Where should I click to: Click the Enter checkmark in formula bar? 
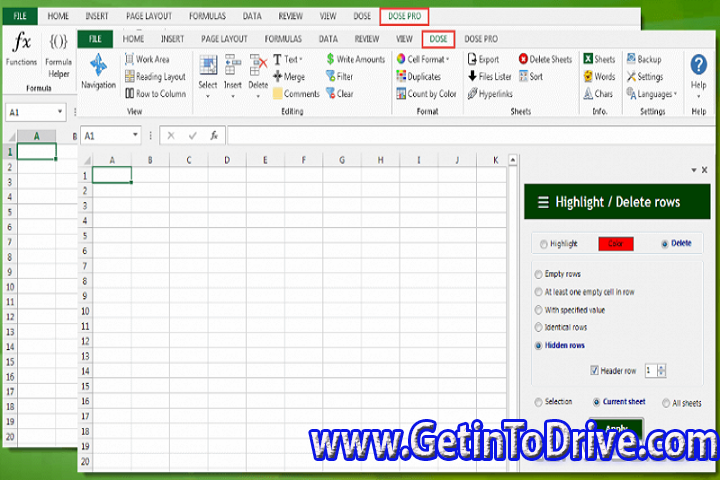pos(192,136)
